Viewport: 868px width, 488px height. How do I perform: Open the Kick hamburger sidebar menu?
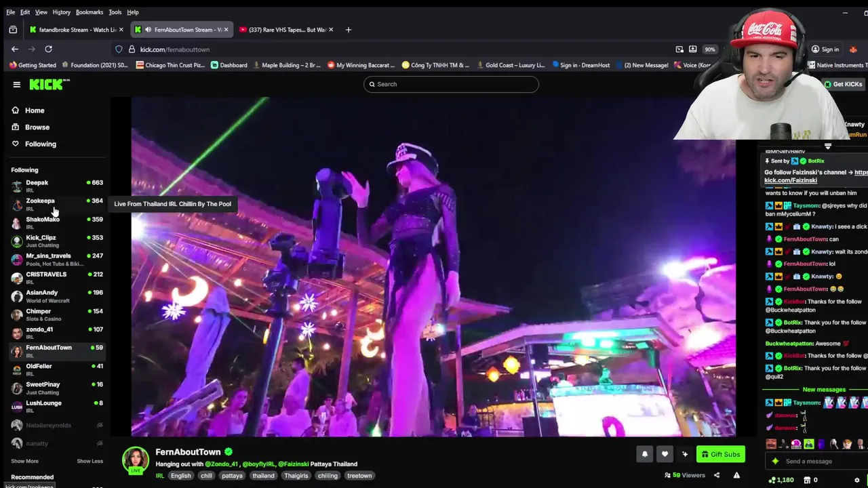(x=16, y=84)
